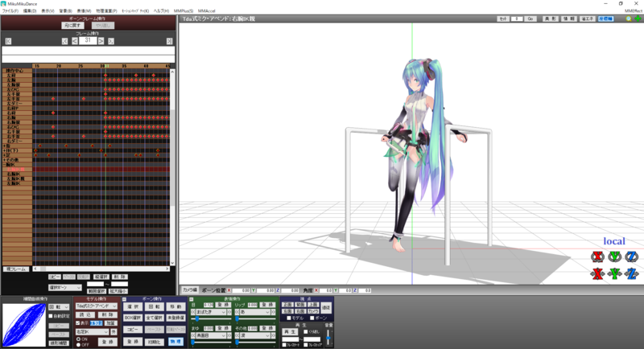Click the interpolation curve graph

click(24, 325)
